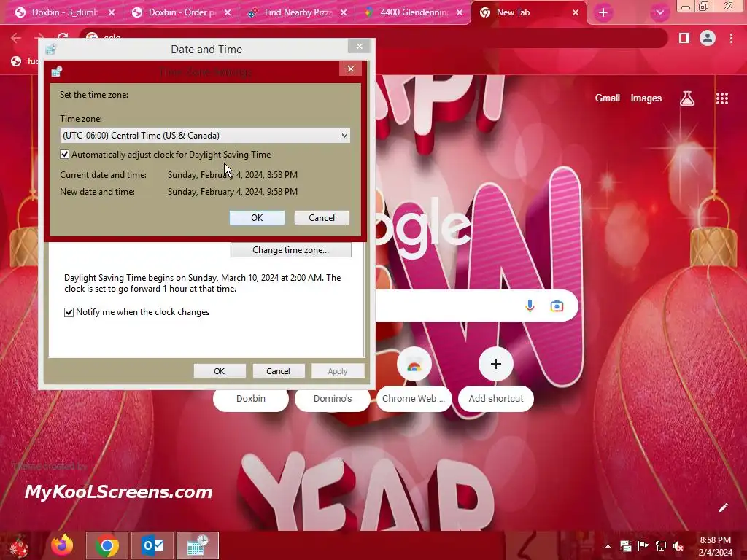Search by image with Google Lens camera icon
The width and height of the screenshot is (747, 560).
(557, 306)
